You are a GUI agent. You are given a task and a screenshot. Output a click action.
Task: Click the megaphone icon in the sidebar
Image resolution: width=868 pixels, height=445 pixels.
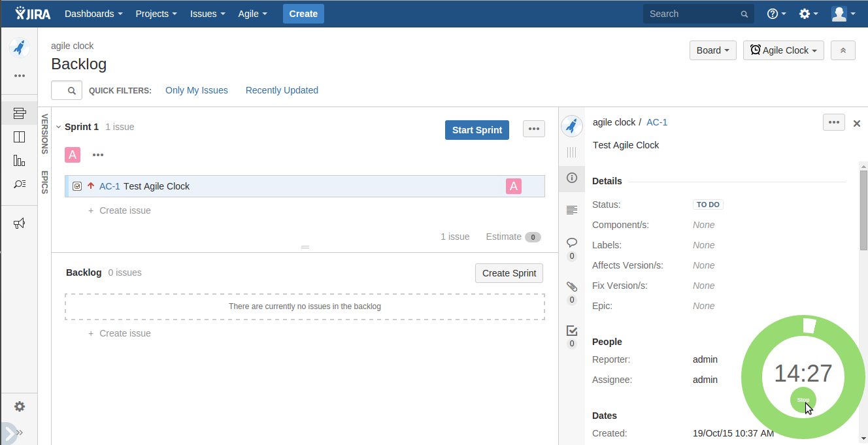pyautogui.click(x=20, y=223)
